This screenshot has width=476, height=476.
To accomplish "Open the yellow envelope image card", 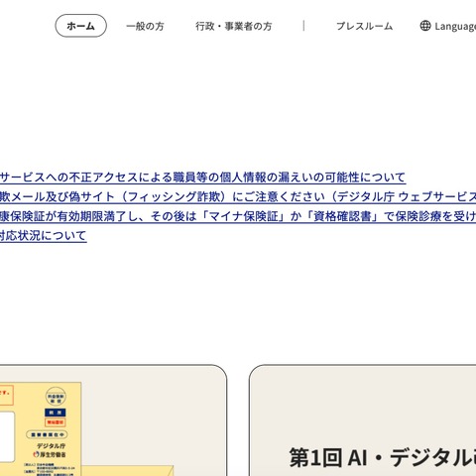I will tap(113, 420).
